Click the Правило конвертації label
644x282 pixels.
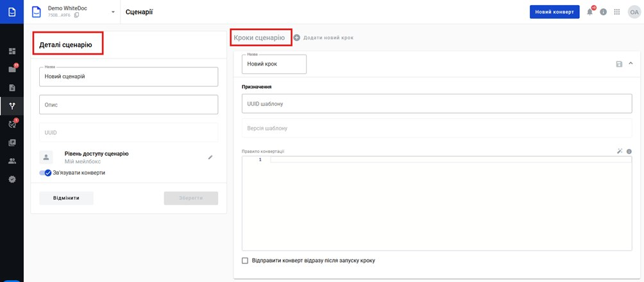pos(263,151)
